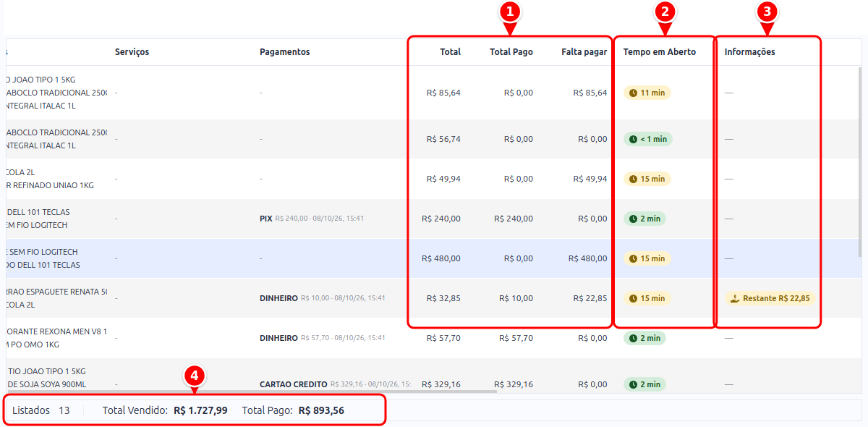
Task: Click the Tempo em Aberto column header
Action: tap(660, 52)
